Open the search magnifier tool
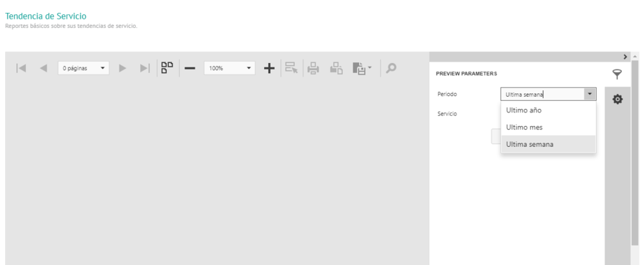The image size is (644, 265). pyautogui.click(x=391, y=68)
